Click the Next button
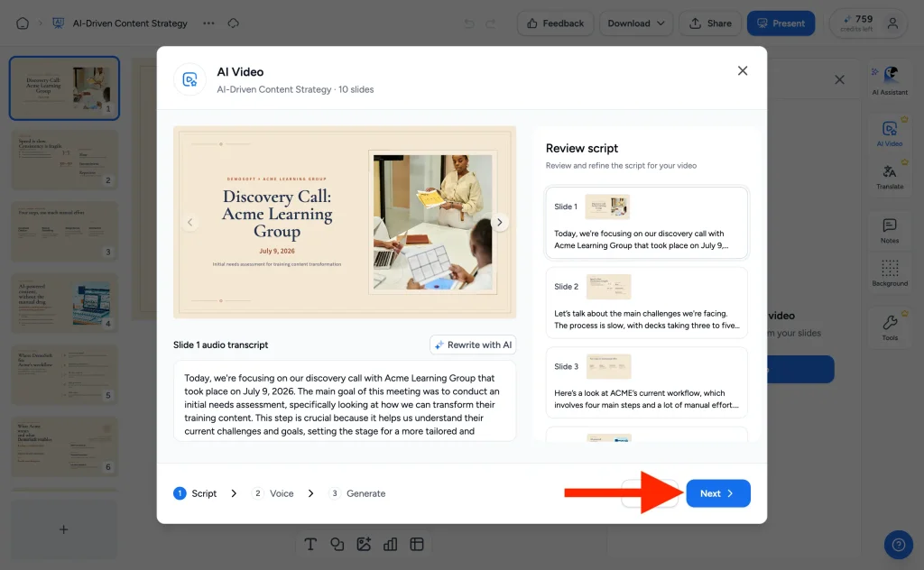924x570 pixels. coord(717,493)
